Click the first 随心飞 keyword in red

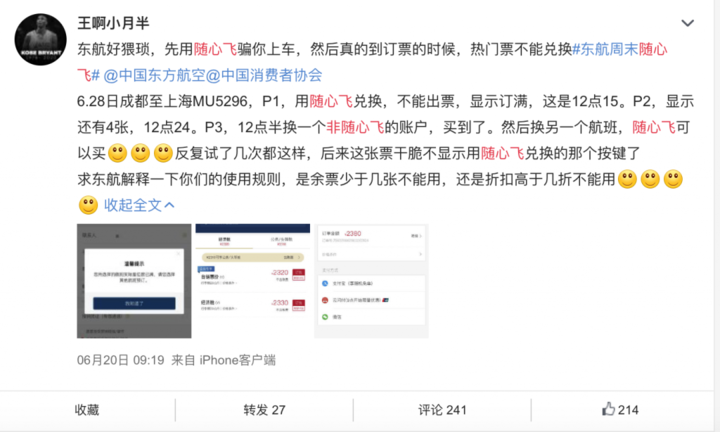coord(215,49)
